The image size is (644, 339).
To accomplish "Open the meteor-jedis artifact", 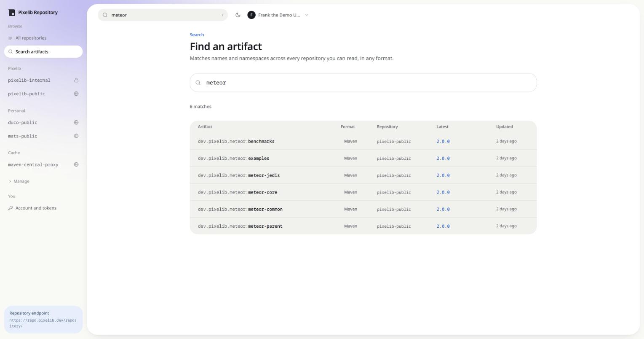I will coord(363,175).
